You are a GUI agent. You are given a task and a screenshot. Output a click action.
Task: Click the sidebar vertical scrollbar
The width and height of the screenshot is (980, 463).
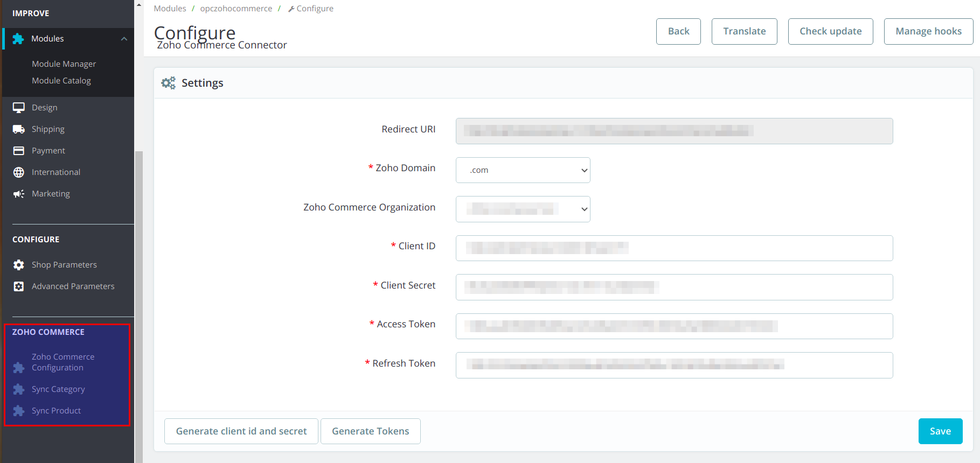click(139, 307)
